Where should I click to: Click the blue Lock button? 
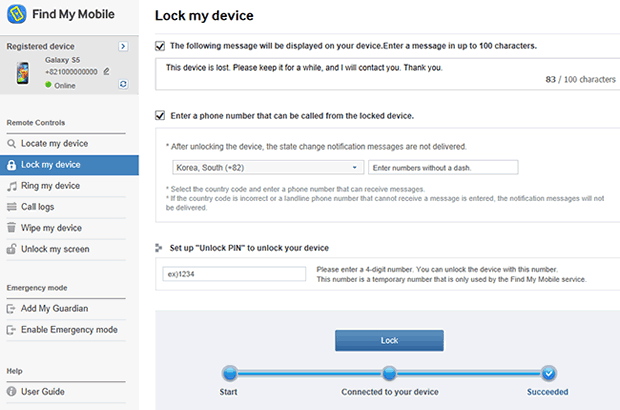click(x=389, y=340)
